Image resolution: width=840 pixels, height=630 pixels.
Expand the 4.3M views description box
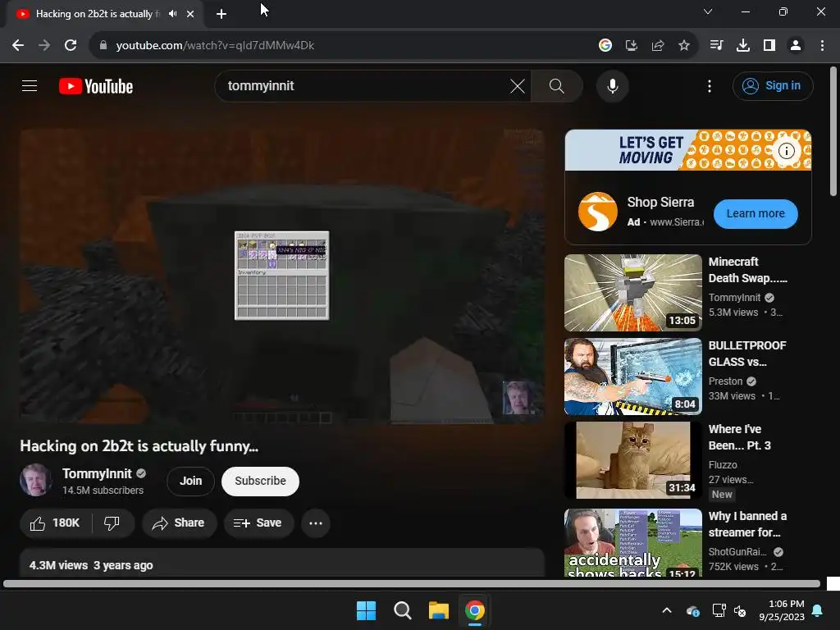point(282,564)
